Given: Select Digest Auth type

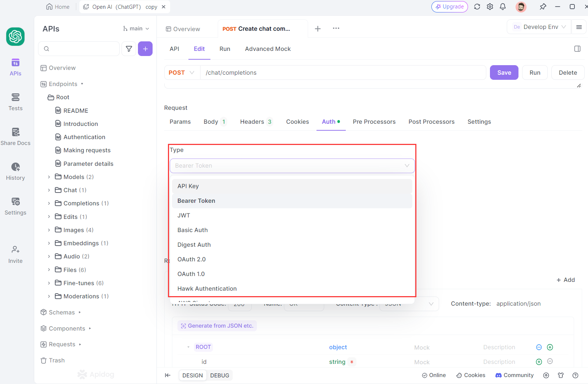Looking at the screenshot, I should [x=292, y=245].
